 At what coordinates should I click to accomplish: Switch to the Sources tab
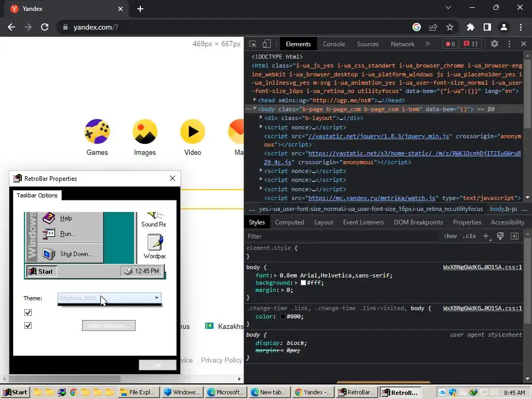coord(367,44)
